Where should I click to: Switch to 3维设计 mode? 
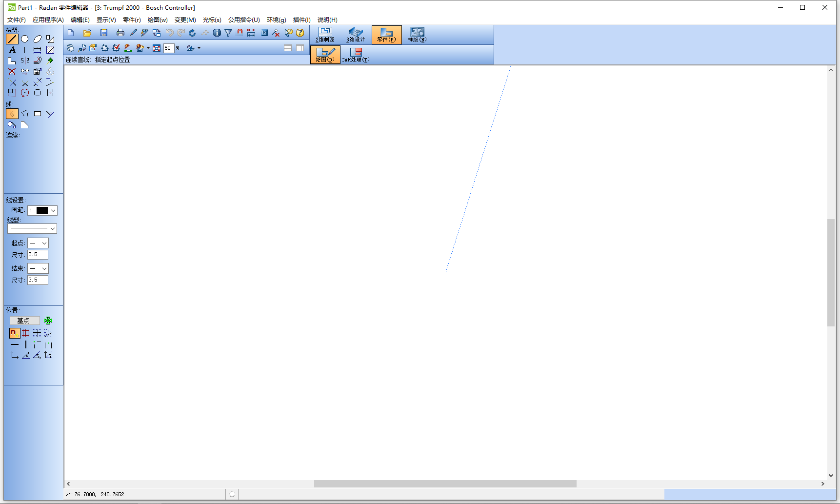point(356,35)
